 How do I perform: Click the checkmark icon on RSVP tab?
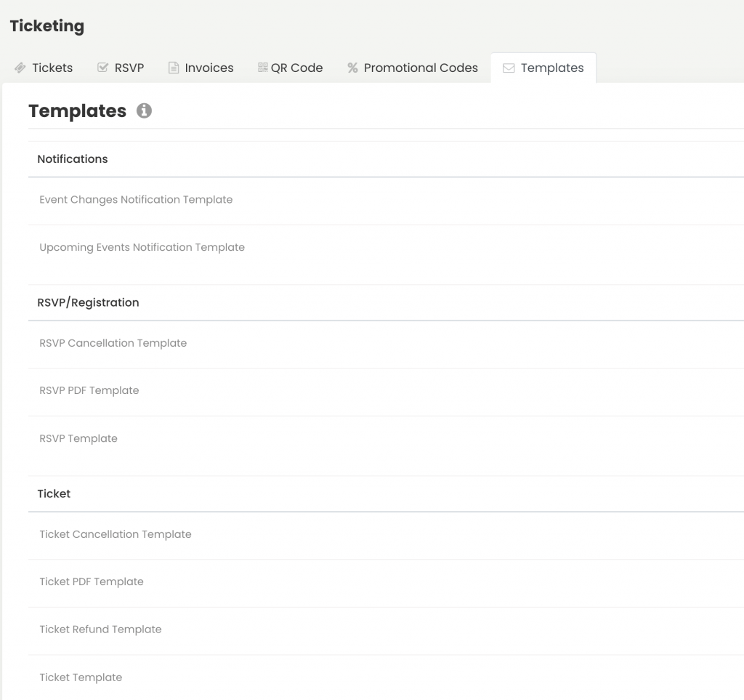[102, 68]
